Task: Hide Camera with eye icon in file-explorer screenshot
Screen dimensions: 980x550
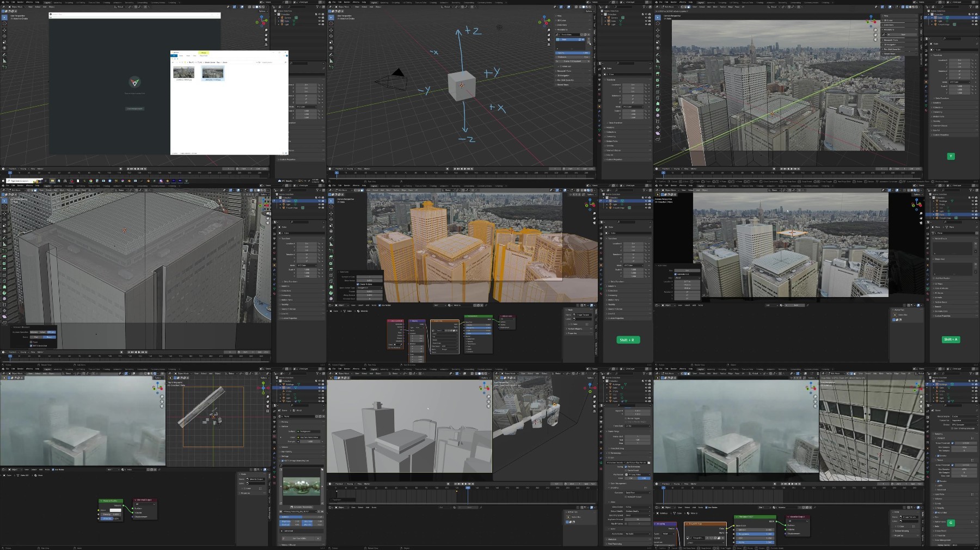Action: pos(320,17)
